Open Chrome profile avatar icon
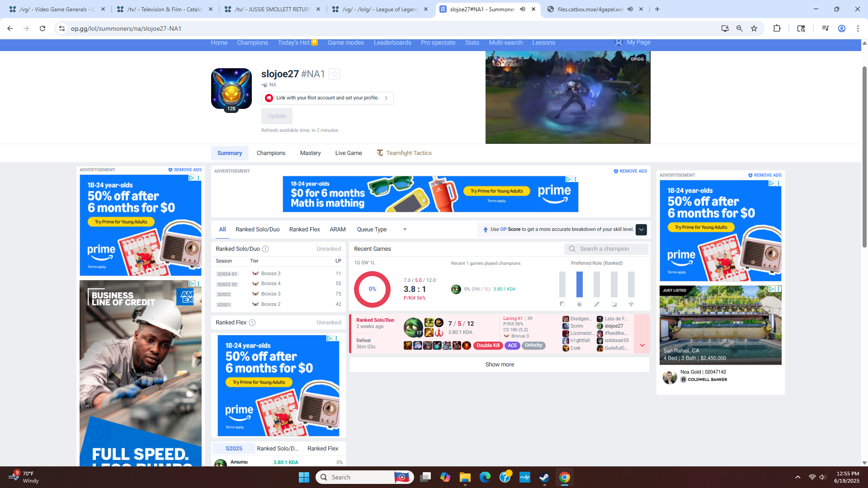The image size is (868, 488). tap(841, 28)
